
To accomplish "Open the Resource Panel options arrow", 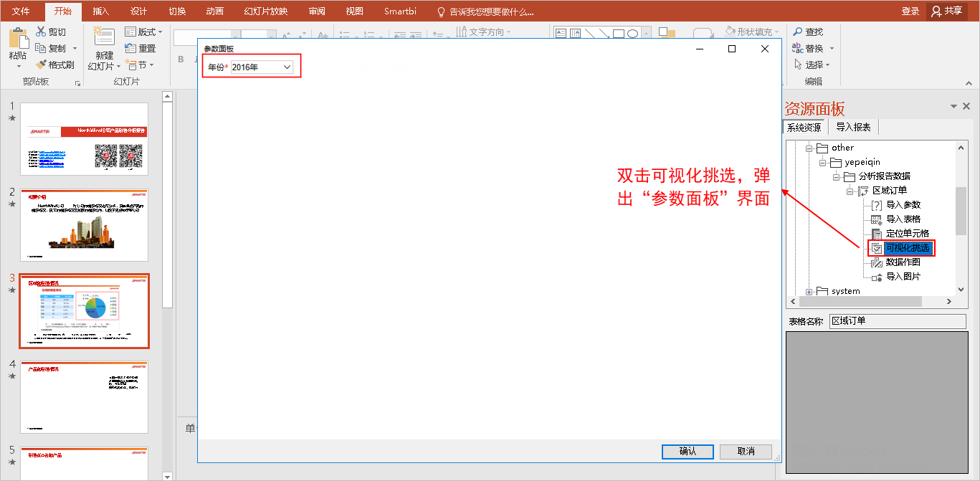I will point(953,106).
